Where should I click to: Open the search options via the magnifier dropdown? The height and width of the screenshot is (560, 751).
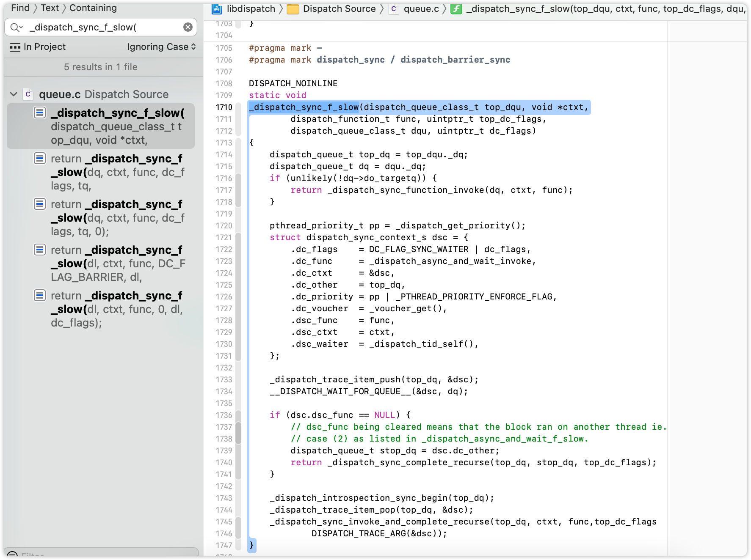coord(16,27)
